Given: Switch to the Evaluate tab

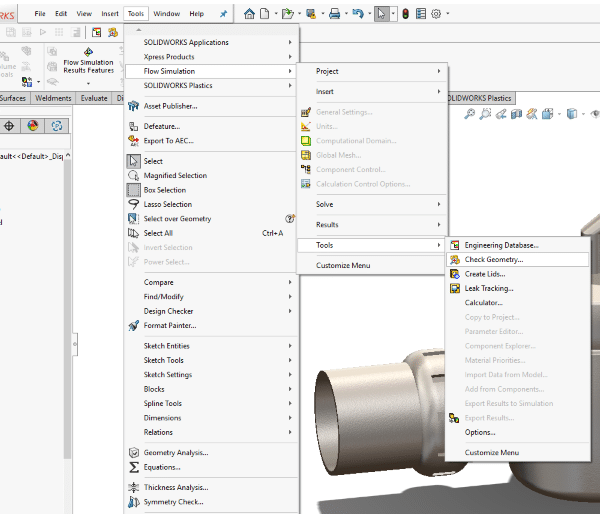Looking at the screenshot, I should point(94,98).
